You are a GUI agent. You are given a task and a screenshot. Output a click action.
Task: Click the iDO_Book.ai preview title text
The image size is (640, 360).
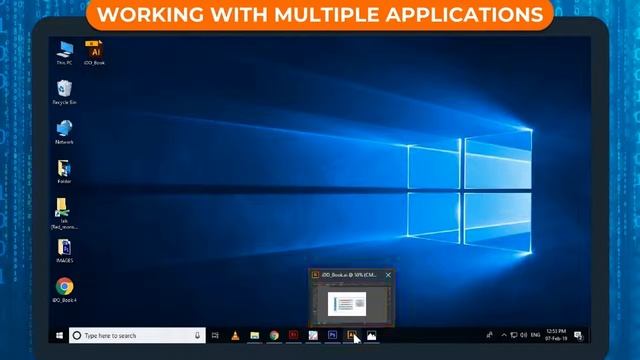pos(349,275)
